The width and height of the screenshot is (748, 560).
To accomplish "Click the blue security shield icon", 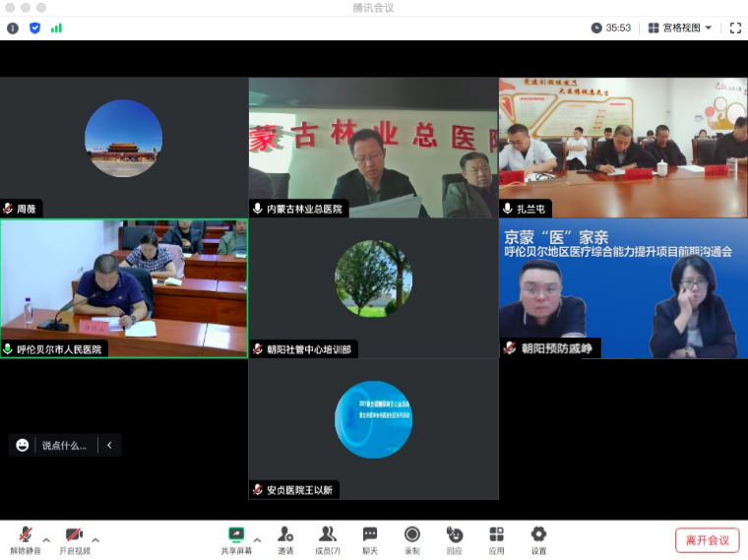I will tap(34, 29).
